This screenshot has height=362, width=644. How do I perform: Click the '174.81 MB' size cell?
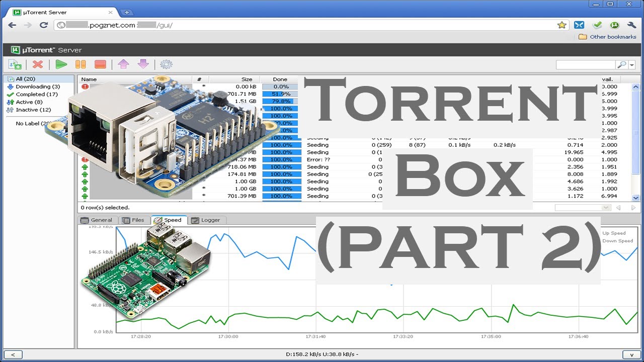[242, 174]
